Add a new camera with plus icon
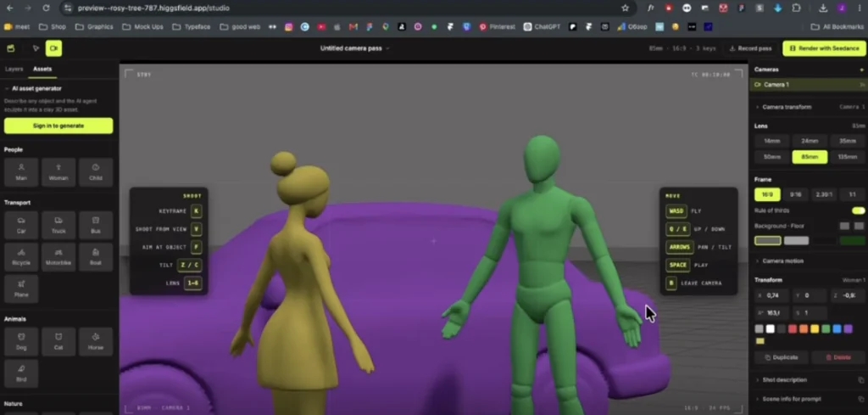This screenshot has height=415, width=868. point(861,70)
